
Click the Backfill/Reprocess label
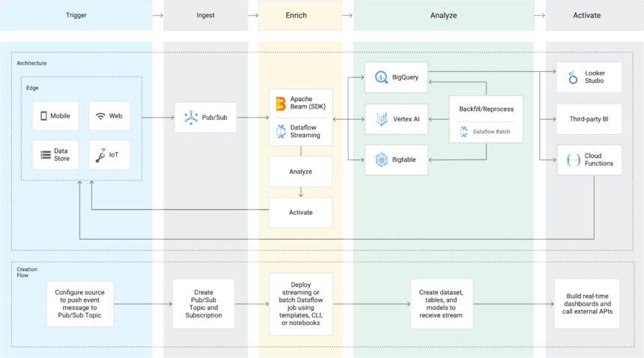point(487,109)
